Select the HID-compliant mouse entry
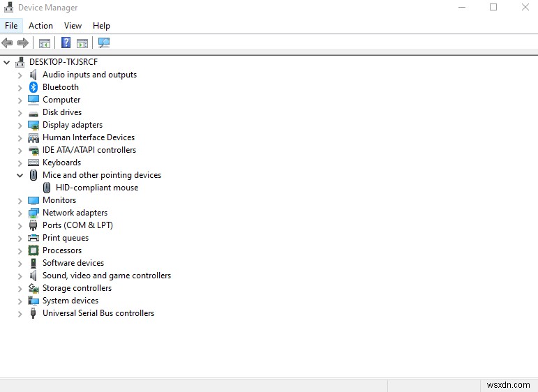538x392 pixels. click(x=97, y=188)
